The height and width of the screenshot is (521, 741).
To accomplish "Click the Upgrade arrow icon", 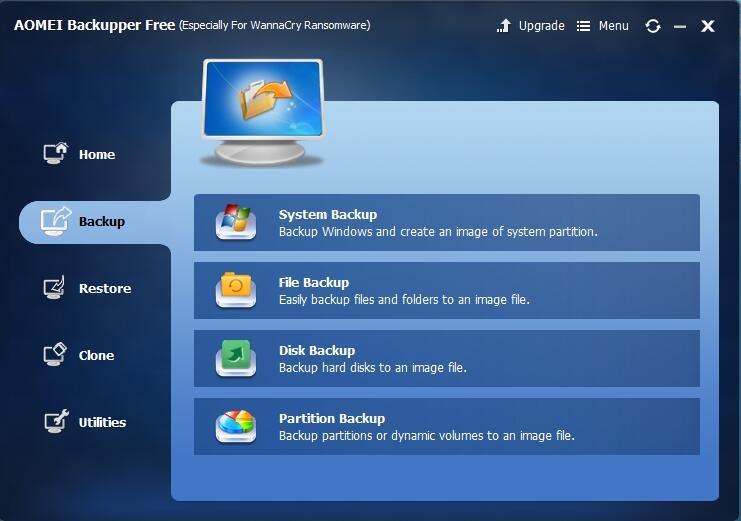I will pos(504,26).
